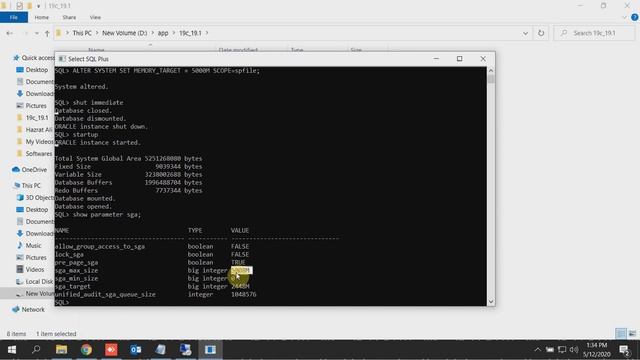Open Outlook from taskbar
Screen dimensions: 640x360
click(136, 350)
